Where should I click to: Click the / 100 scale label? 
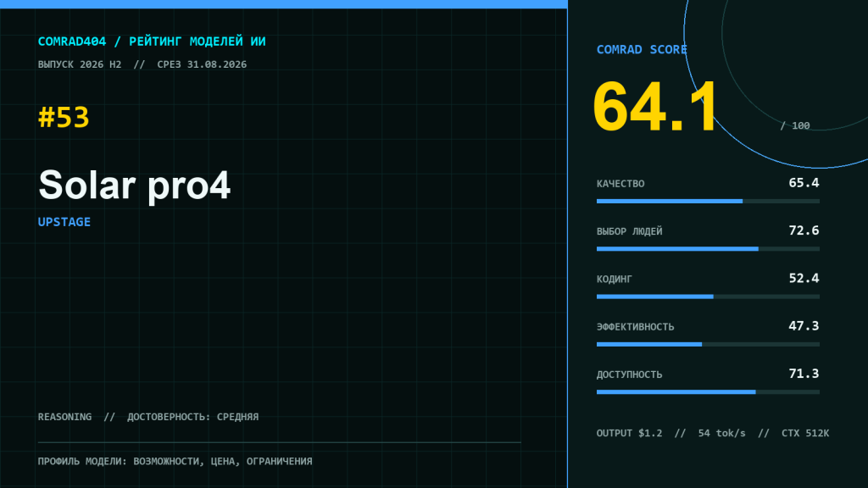pos(795,125)
